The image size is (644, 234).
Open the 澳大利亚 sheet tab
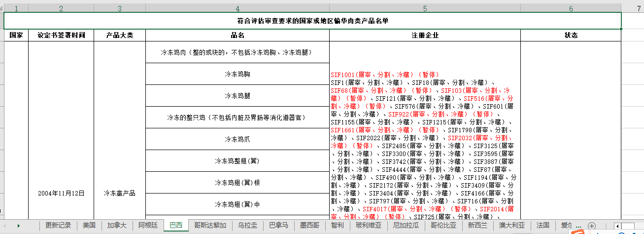coord(511,225)
